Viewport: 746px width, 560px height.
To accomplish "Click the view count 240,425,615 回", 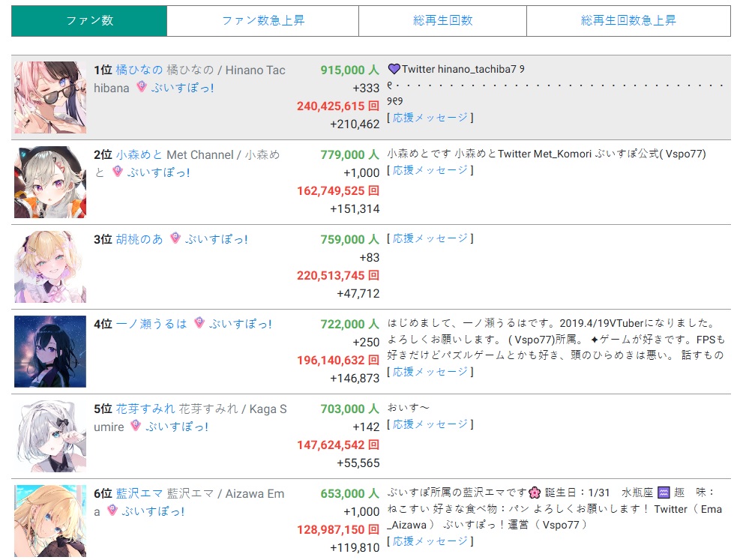I will tap(338, 106).
